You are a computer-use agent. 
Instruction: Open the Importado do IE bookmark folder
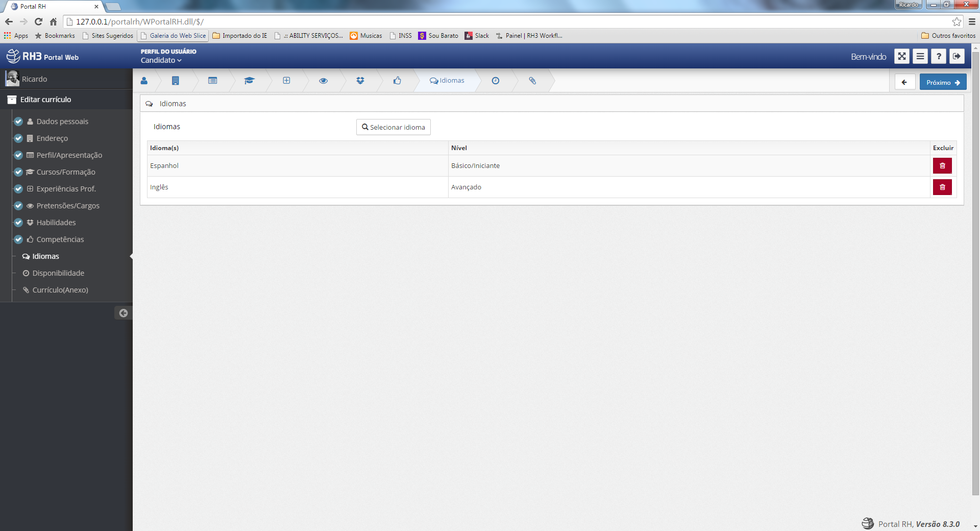(239, 36)
